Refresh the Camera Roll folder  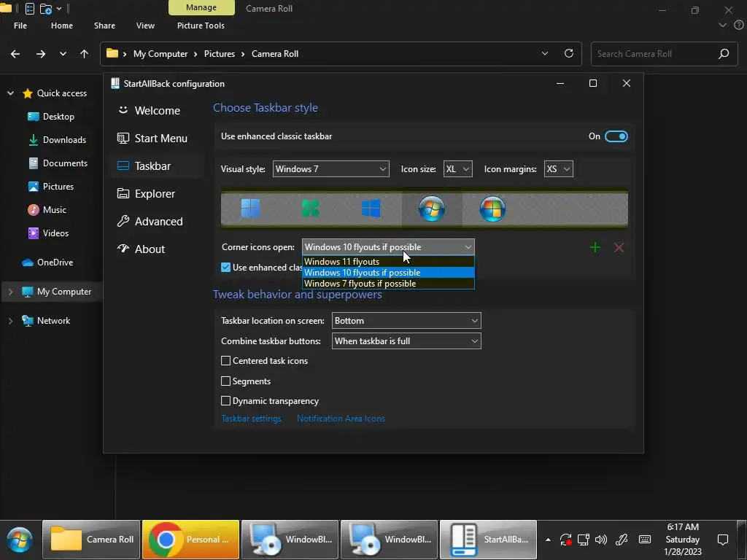coord(569,53)
